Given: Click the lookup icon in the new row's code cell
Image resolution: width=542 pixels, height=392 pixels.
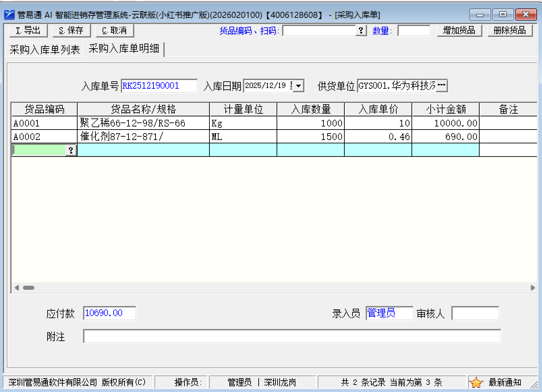Looking at the screenshot, I should click(x=71, y=150).
